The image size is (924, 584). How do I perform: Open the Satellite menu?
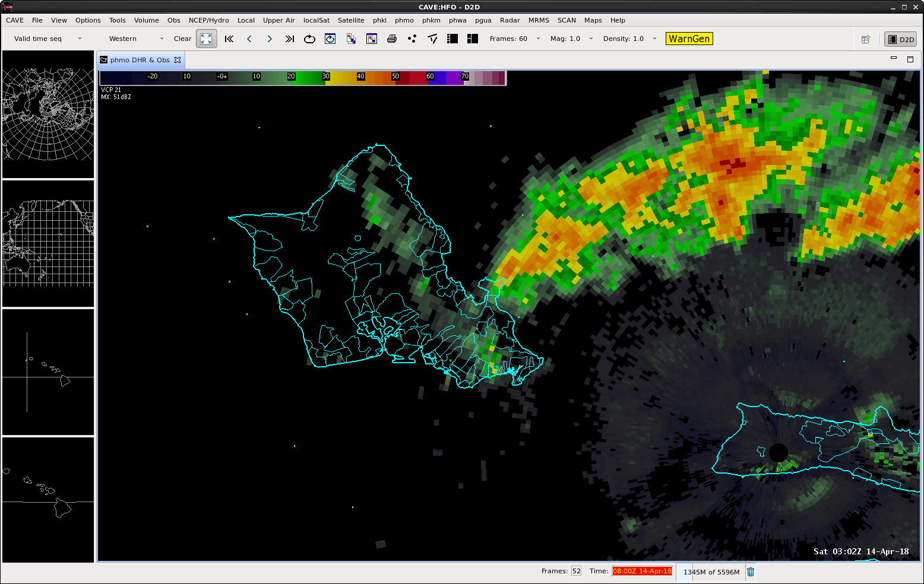(x=351, y=20)
